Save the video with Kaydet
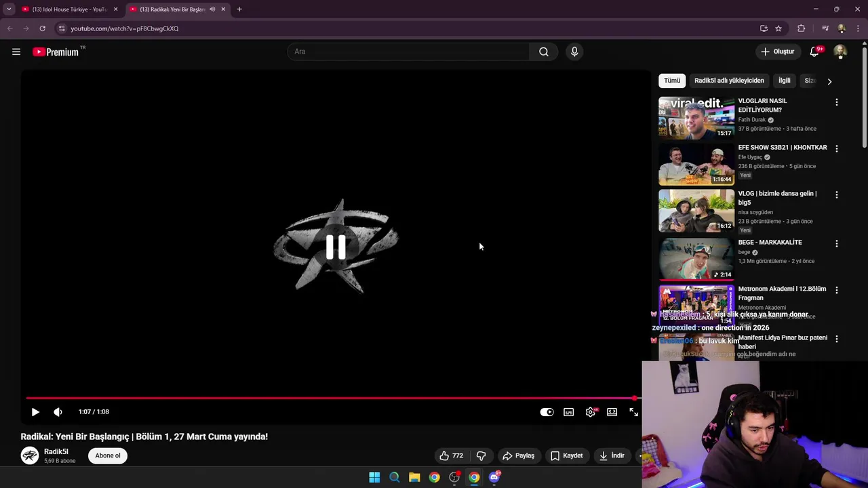Screen dimensions: 868x488 tap(566, 455)
